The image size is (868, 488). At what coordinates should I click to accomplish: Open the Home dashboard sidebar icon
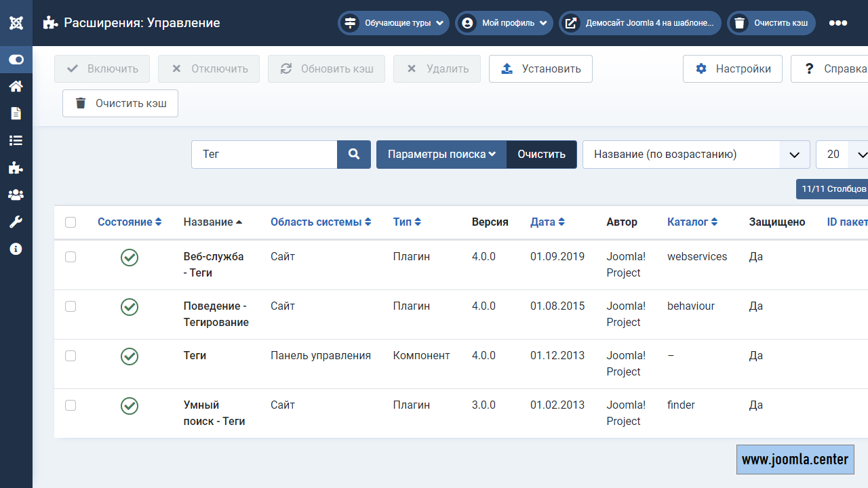pos(16,86)
